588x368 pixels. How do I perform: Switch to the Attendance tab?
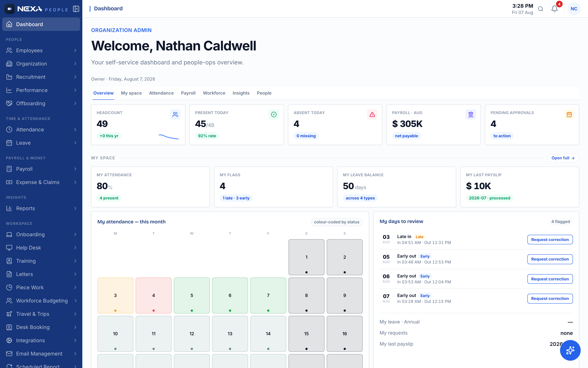coord(161,93)
